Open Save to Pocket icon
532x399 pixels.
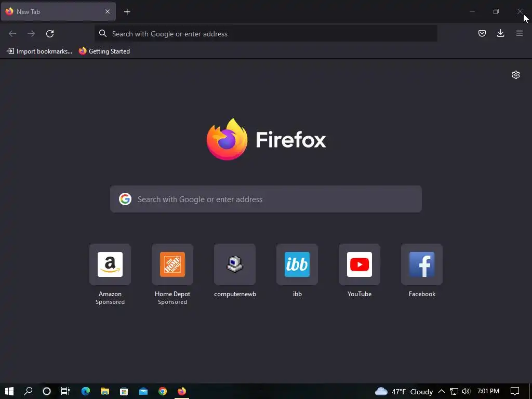coord(482,33)
